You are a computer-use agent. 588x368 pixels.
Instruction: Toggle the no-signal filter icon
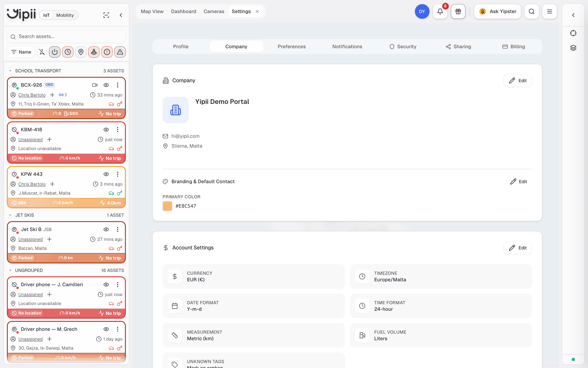tap(42, 52)
